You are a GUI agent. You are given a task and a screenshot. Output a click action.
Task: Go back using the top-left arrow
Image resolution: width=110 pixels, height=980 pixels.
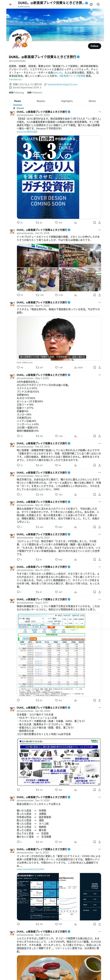click(11, 4)
